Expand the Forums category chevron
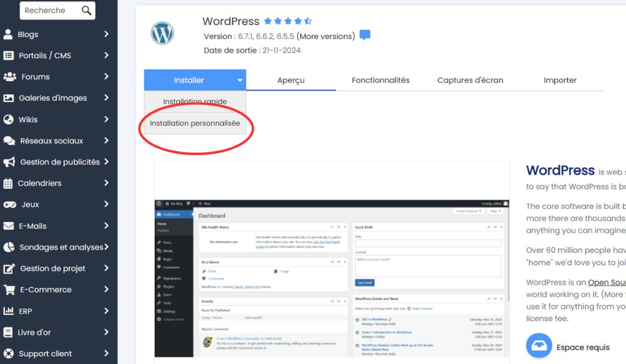626x364 pixels. pyautogui.click(x=106, y=76)
